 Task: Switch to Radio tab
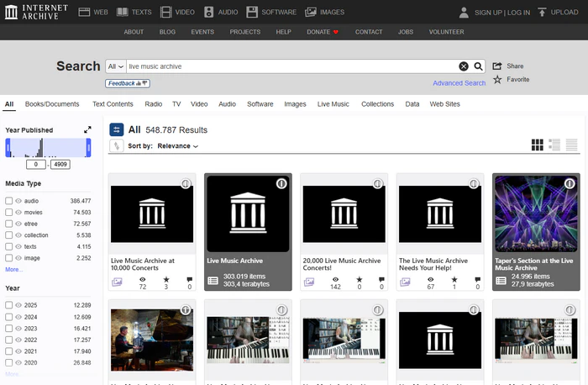(x=154, y=104)
